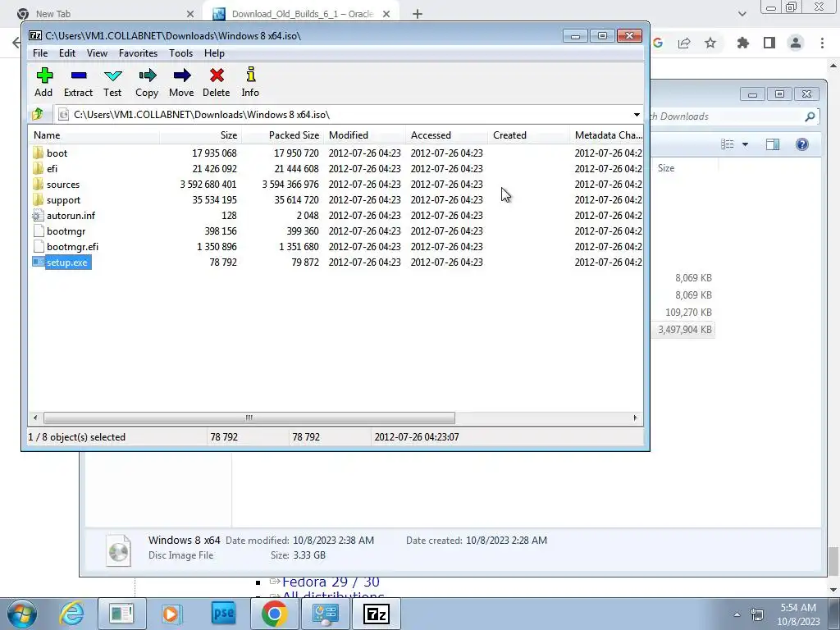Screen dimensions: 840x630
Task: Show hidden system tray icons
Action: (x=737, y=614)
